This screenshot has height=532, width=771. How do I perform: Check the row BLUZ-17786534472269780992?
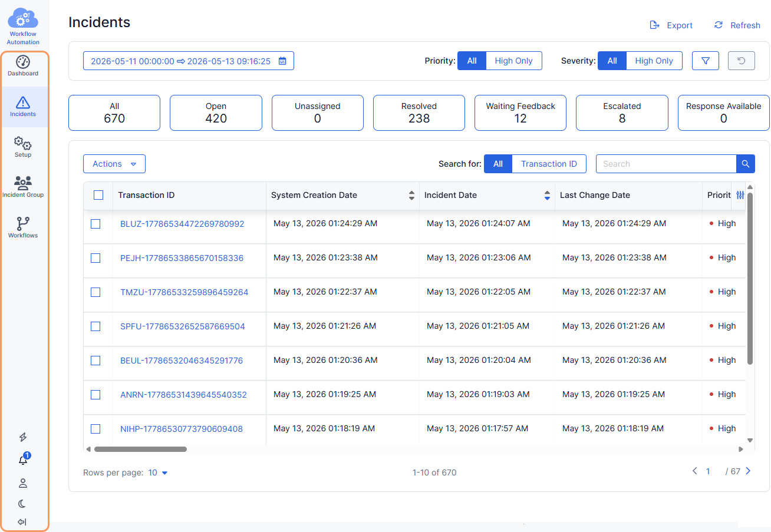pos(95,224)
